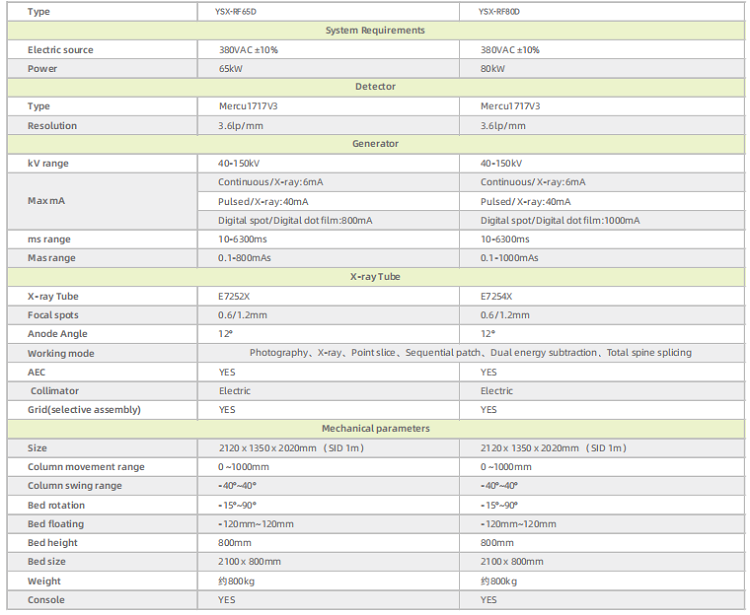Click the Column swing range label

pyautogui.click(x=75, y=486)
